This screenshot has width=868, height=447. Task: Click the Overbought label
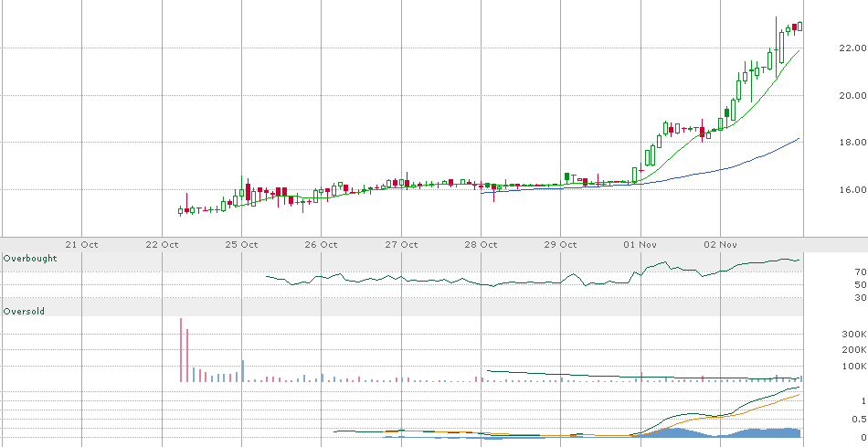click(x=30, y=258)
